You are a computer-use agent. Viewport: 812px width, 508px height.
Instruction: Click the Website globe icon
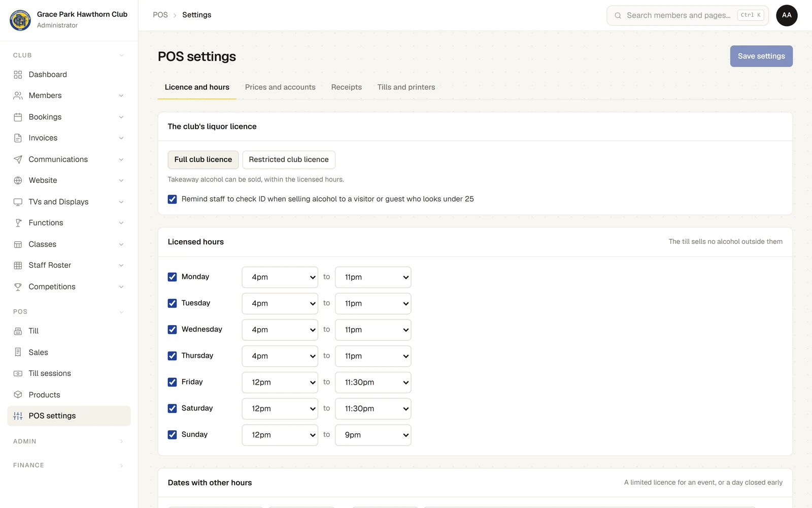[x=18, y=180]
